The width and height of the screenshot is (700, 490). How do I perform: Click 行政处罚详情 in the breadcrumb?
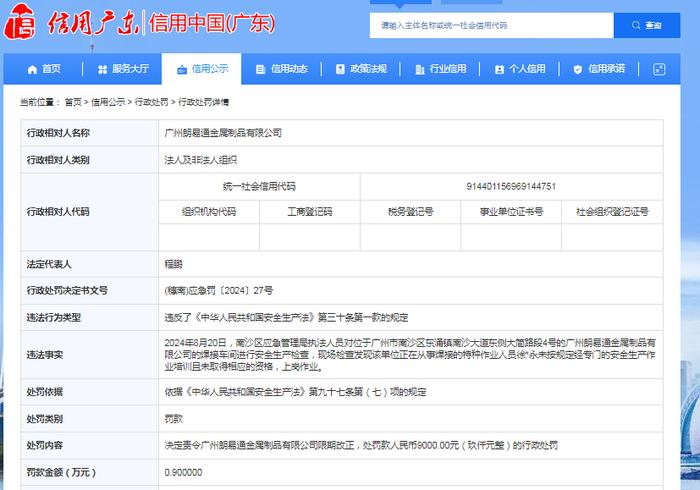coord(204,102)
